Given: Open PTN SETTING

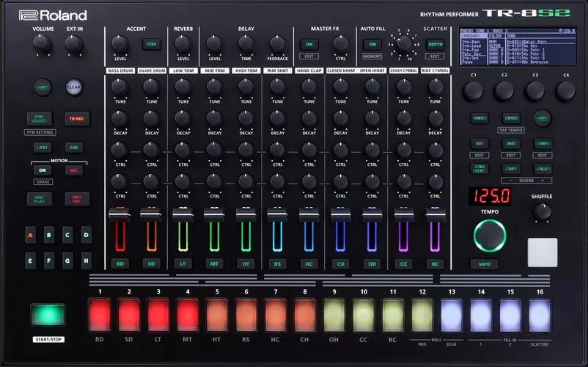Looking at the screenshot, I should (40, 132).
